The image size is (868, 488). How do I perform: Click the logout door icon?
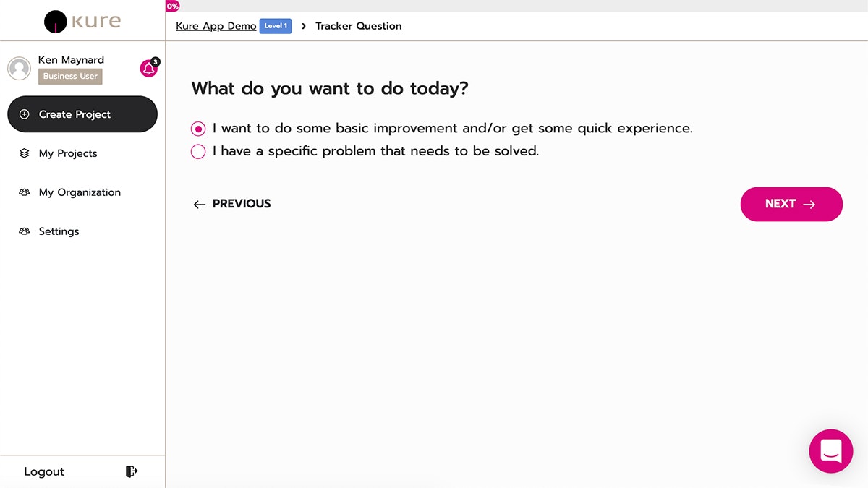click(x=131, y=471)
